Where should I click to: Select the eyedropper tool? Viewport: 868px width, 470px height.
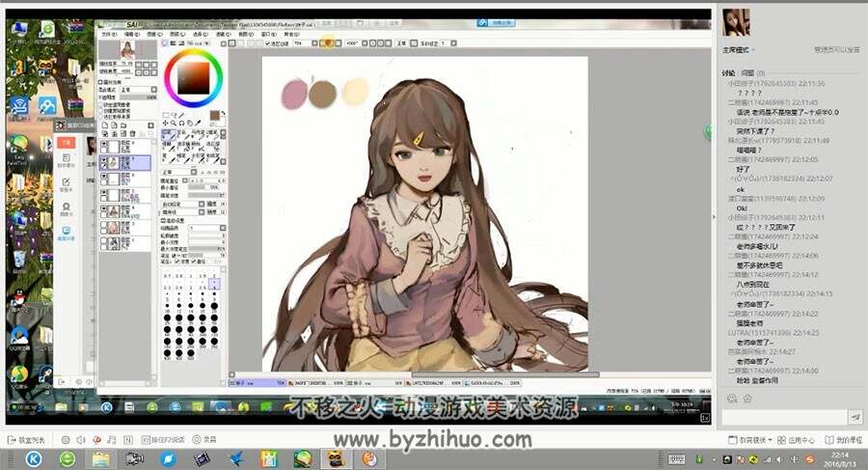click(x=198, y=124)
